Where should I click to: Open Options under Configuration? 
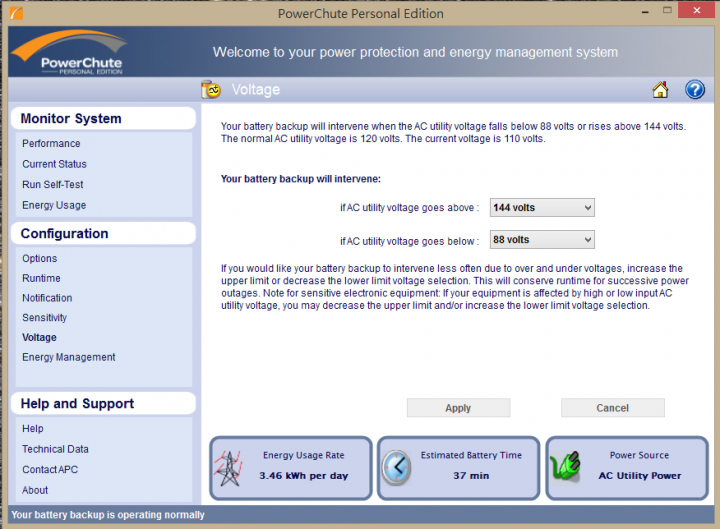click(39, 259)
